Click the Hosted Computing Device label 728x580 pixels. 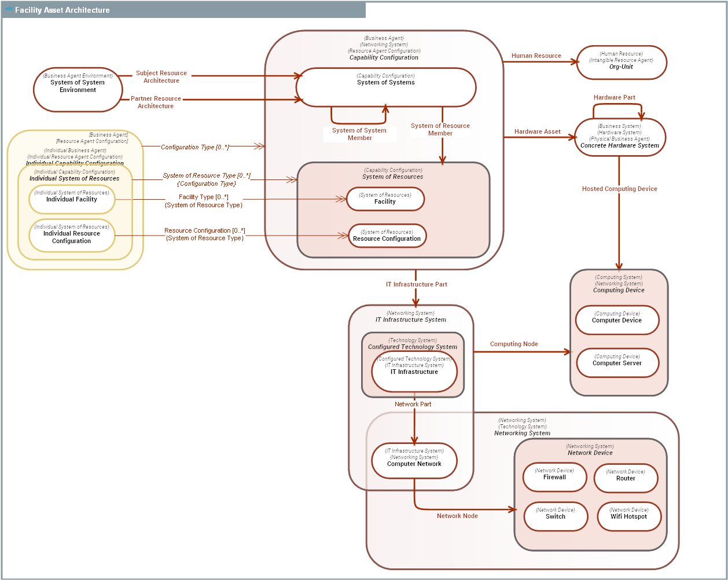[x=619, y=189]
